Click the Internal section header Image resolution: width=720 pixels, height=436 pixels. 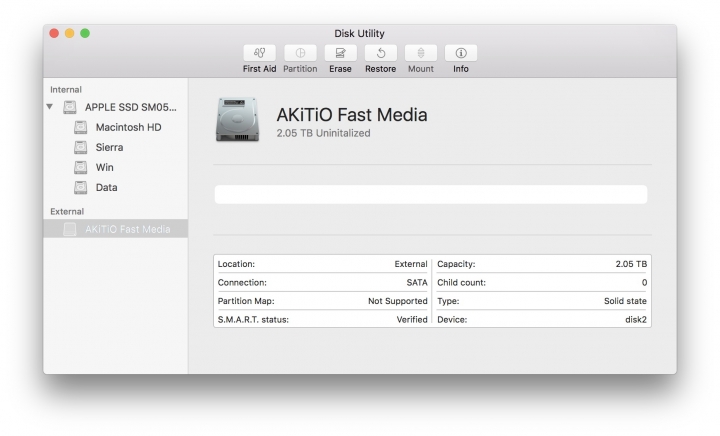66,89
